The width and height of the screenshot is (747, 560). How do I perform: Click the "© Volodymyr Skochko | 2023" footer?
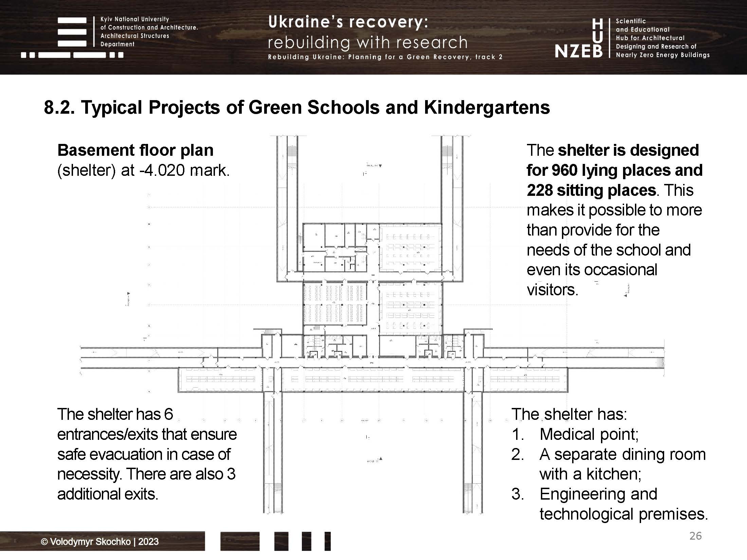(x=100, y=542)
